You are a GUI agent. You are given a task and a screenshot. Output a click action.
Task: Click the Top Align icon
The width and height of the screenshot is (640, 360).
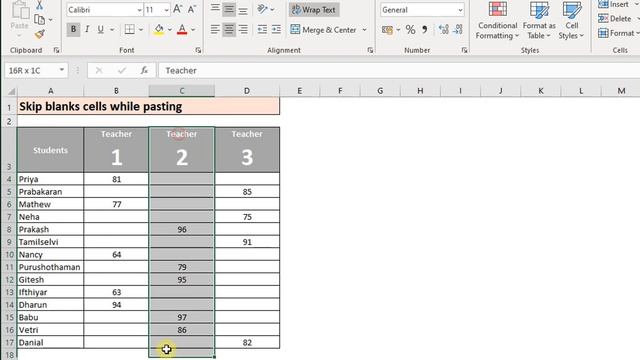(215, 9)
